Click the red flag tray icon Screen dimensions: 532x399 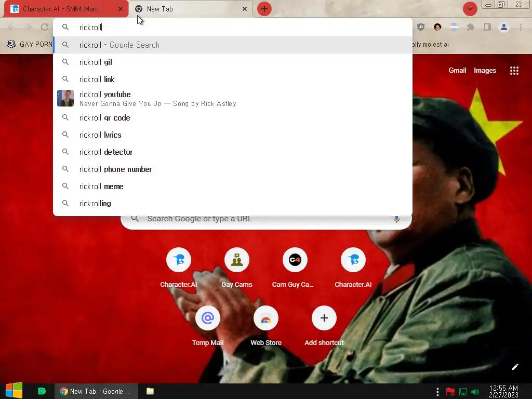click(450, 392)
